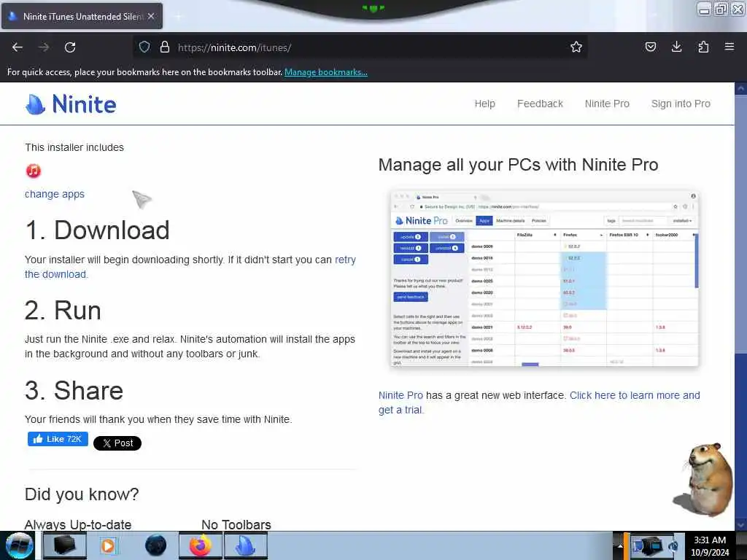The height and width of the screenshot is (560, 747).
Task: Click the iTunes app icon
Action: click(x=34, y=171)
